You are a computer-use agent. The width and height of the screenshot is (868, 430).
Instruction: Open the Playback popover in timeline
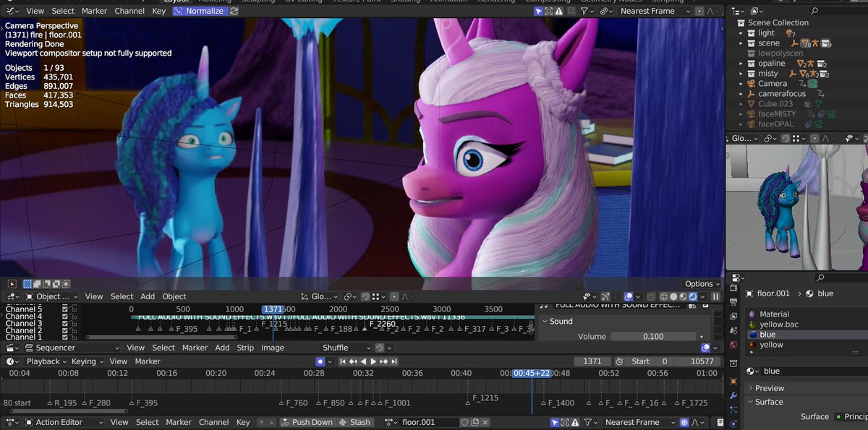tap(46, 361)
